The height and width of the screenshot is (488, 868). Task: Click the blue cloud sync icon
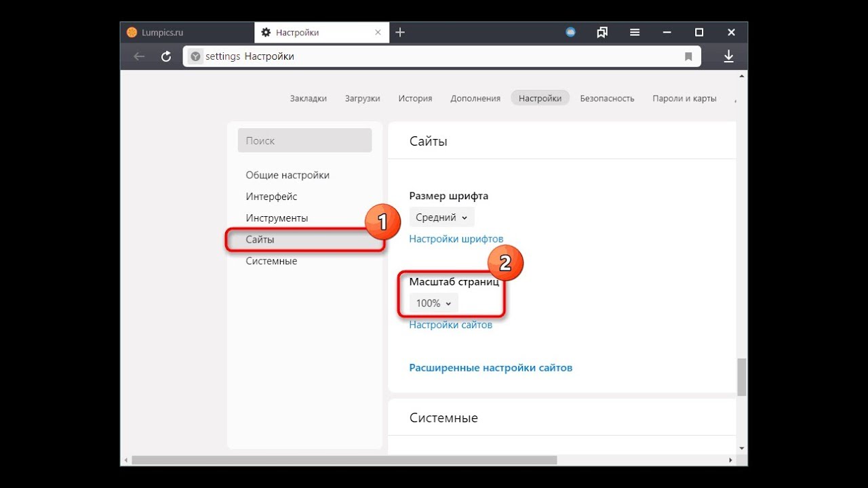570,32
